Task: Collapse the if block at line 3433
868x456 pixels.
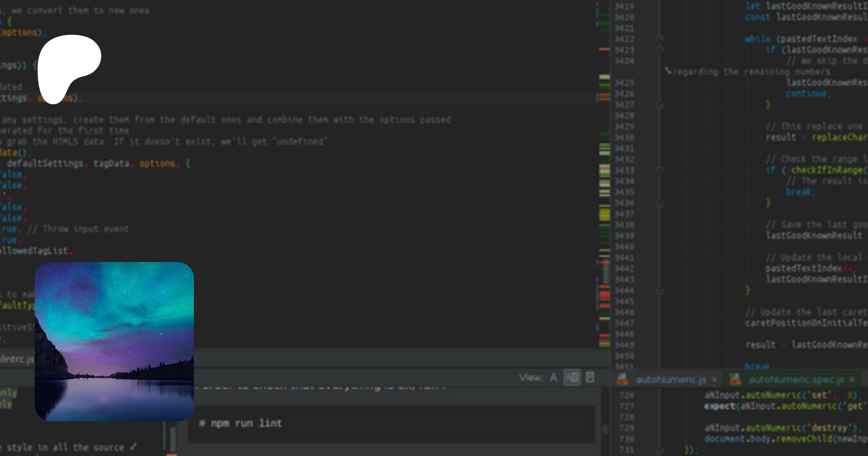Action: 660,170
